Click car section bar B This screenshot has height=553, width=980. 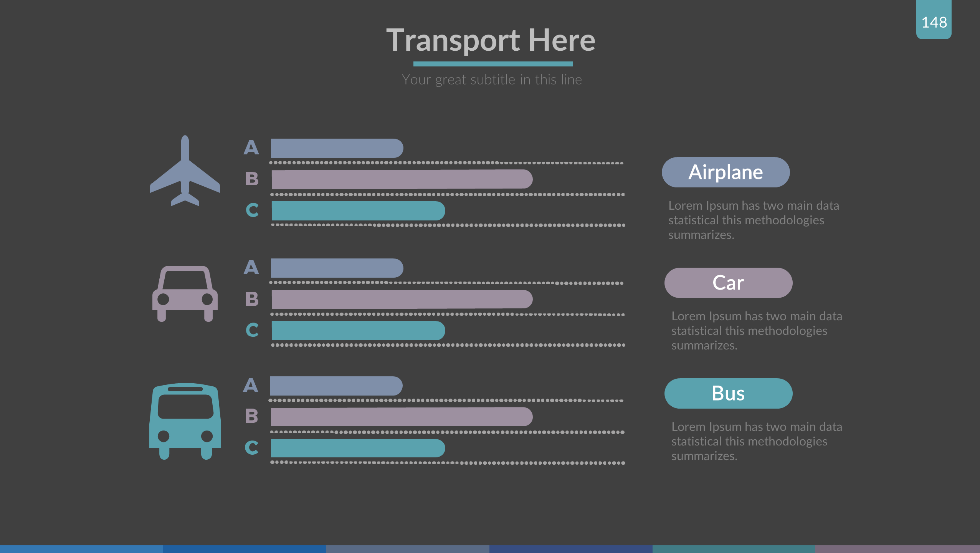click(402, 299)
